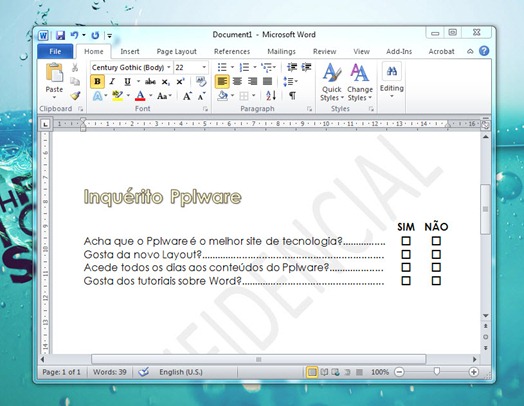Screen dimensions: 524x406
Task: Toggle Italic formatting
Action: point(112,82)
